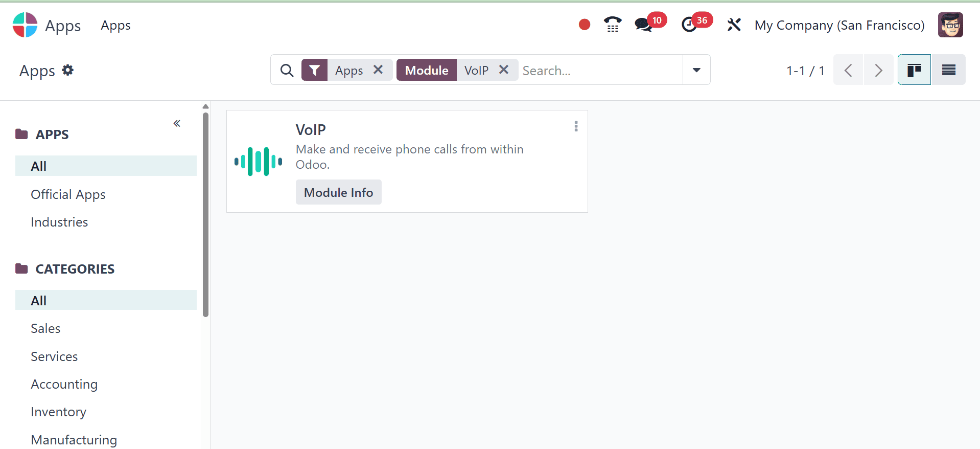This screenshot has width=980, height=449.
Task: Switch to Kanban view
Action: point(914,70)
